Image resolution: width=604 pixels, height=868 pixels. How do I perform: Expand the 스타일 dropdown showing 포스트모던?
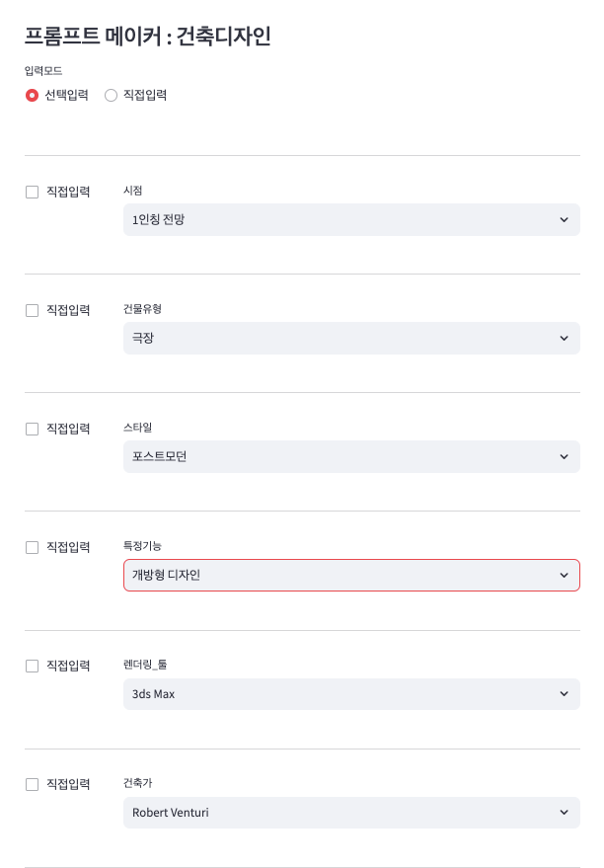coord(336,456)
